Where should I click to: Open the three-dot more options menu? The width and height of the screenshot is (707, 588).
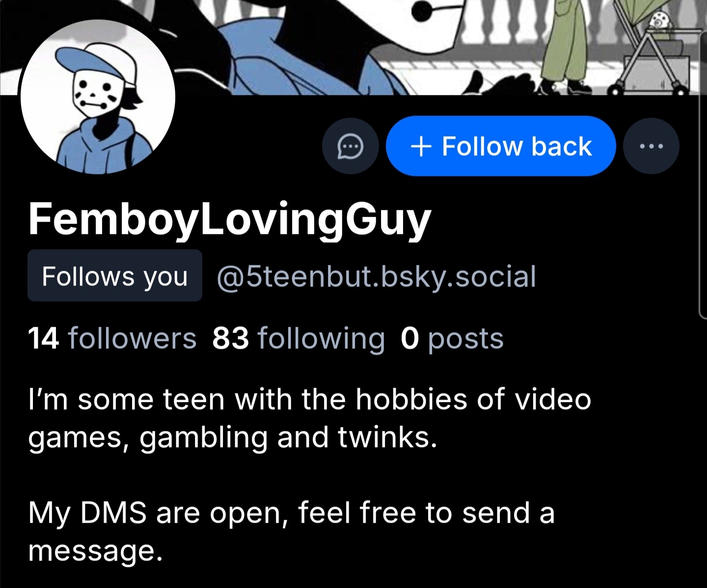pos(651,146)
